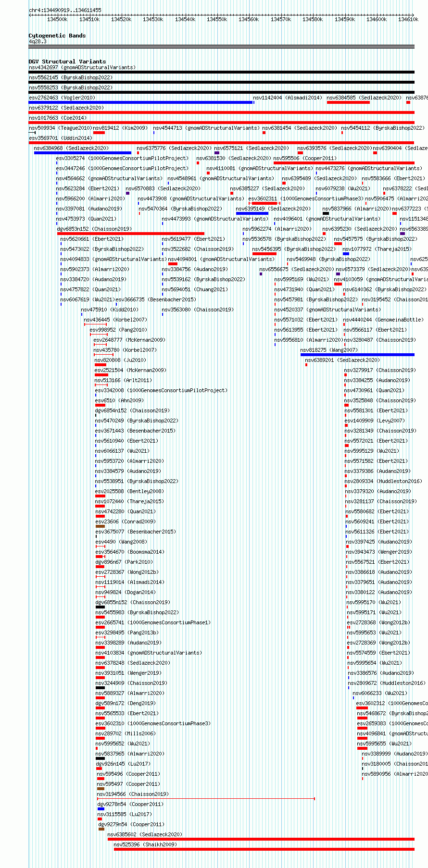Click label nsv6375776 (Sedlazeck2020)
The image size is (428, 868).
[x=174, y=148]
